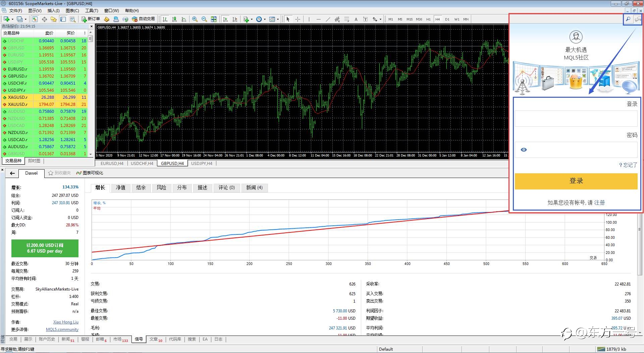Close the Market Watch panel
Screen dimensions: 644x353
[x=92, y=26]
